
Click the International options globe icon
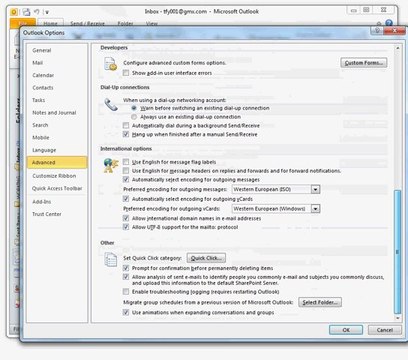pyautogui.click(x=111, y=165)
